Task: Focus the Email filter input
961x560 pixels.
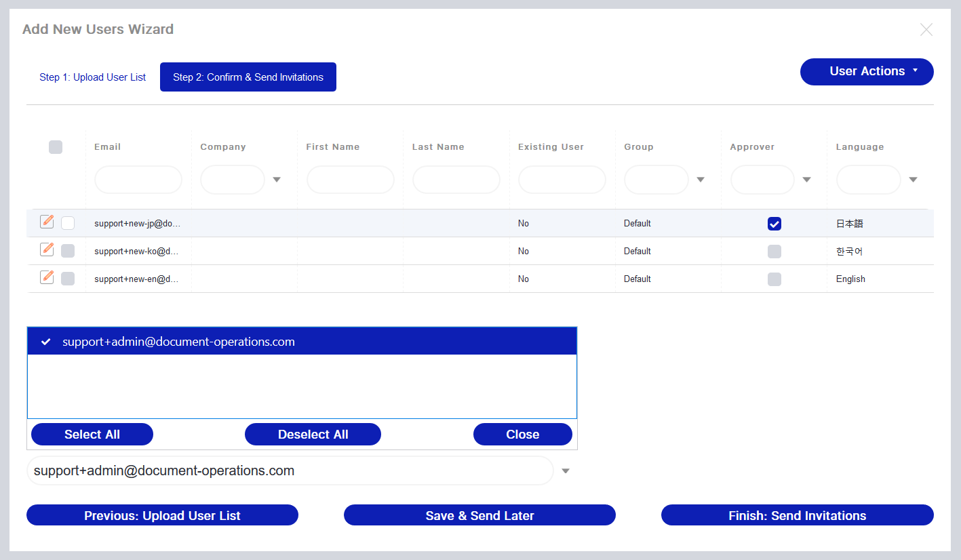Action: coord(138,180)
